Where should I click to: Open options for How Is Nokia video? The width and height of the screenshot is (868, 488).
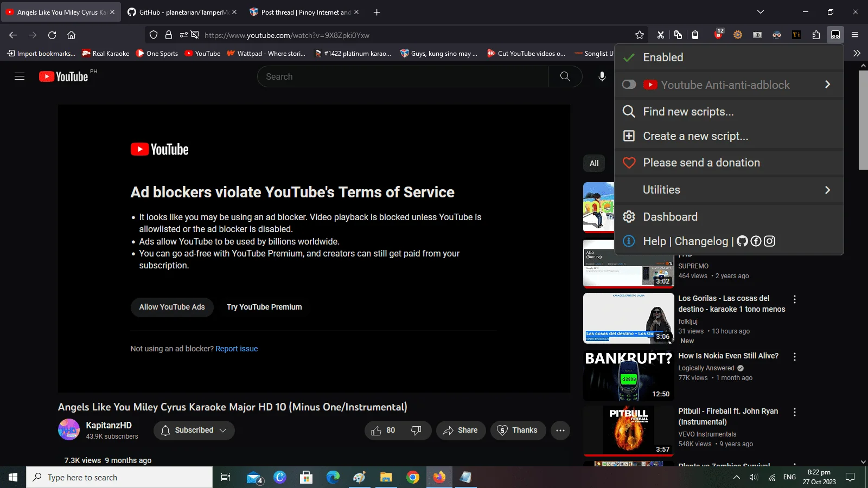[x=795, y=357]
